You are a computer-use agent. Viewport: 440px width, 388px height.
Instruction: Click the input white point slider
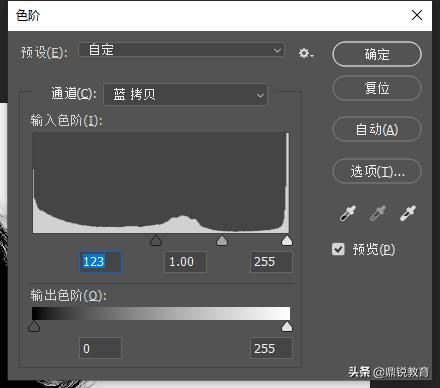[x=287, y=240]
